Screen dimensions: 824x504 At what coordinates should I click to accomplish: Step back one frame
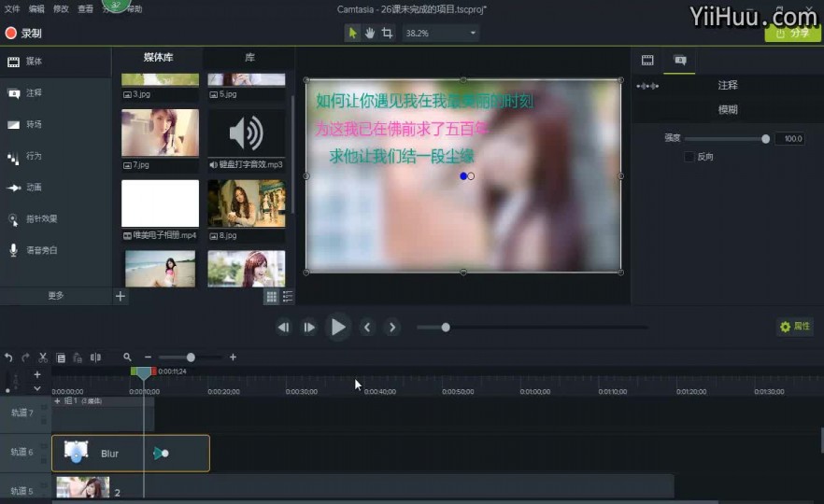point(283,328)
